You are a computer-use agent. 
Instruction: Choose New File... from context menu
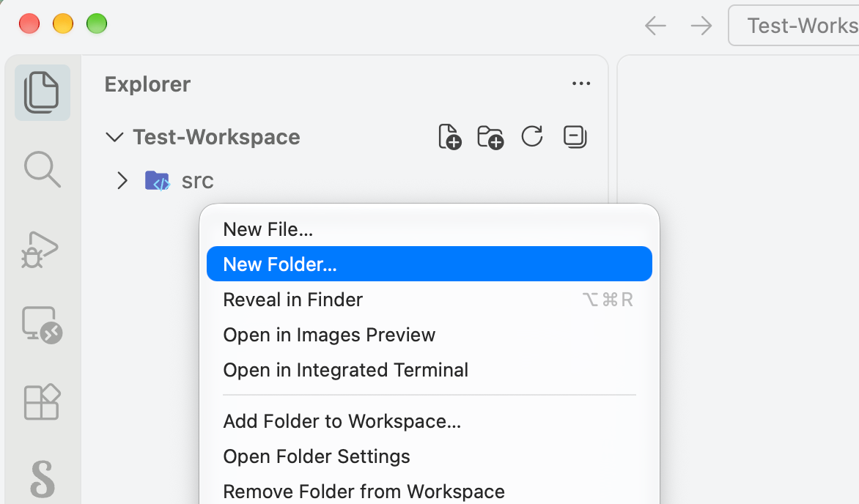pos(429,229)
